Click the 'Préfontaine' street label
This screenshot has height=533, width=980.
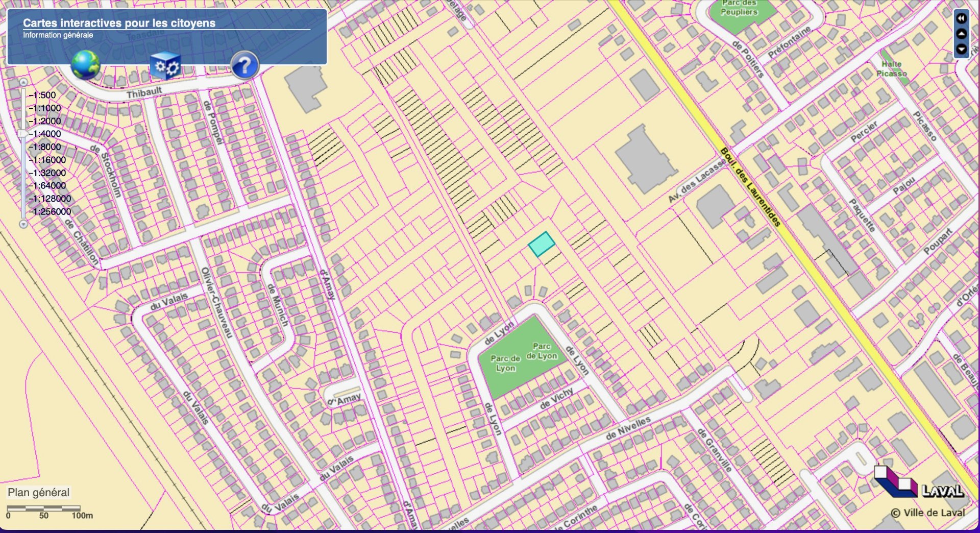coord(790,42)
